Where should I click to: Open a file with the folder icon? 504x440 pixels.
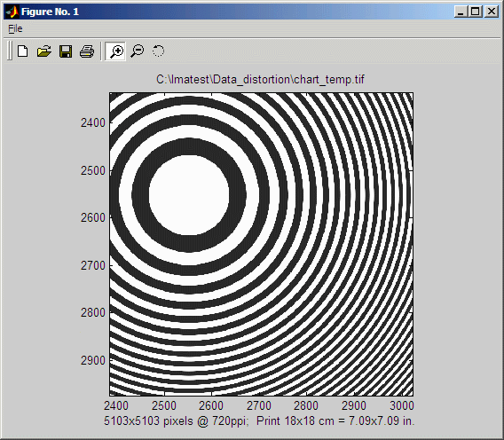coord(44,51)
